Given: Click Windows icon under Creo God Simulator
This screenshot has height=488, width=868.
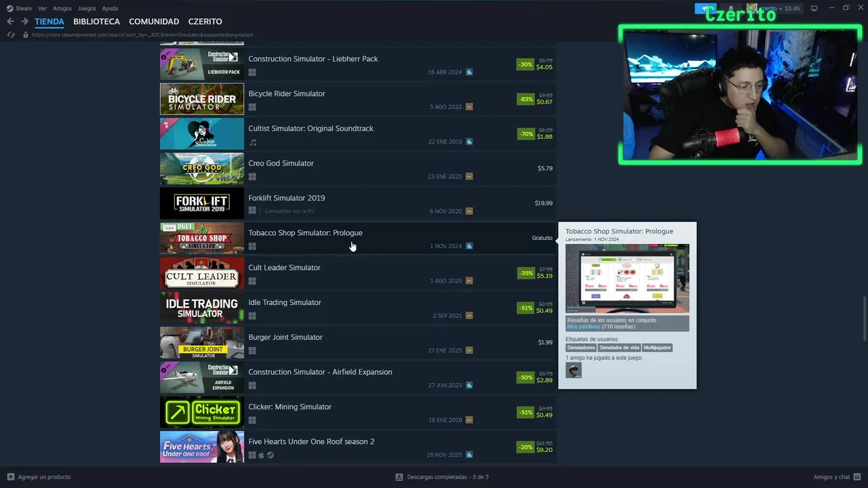Looking at the screenshot, I should [252, 177].
